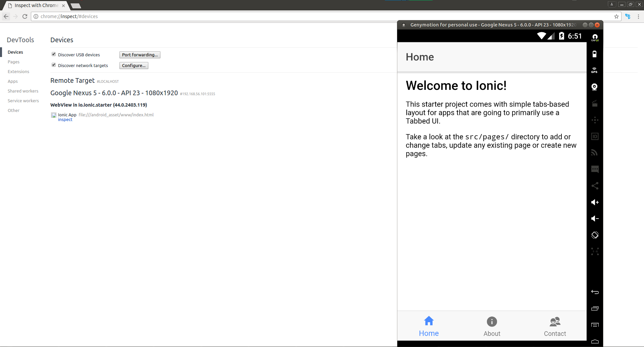Click the Configure button
The width and height of the screenshot is (644, 347).
pyautogui.click(x=134, y=65)
